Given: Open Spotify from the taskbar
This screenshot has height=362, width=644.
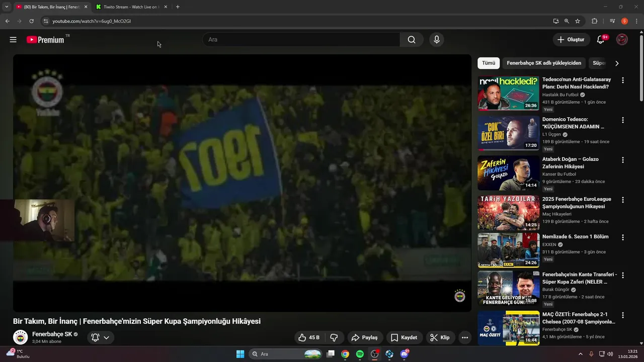Looking at the screenshot, I should pos(360,354).
